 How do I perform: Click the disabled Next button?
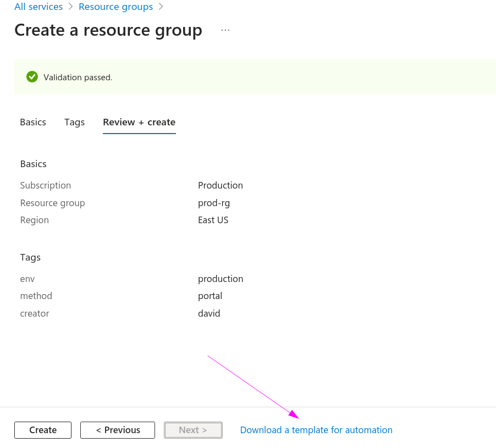[x=193, y=430]
